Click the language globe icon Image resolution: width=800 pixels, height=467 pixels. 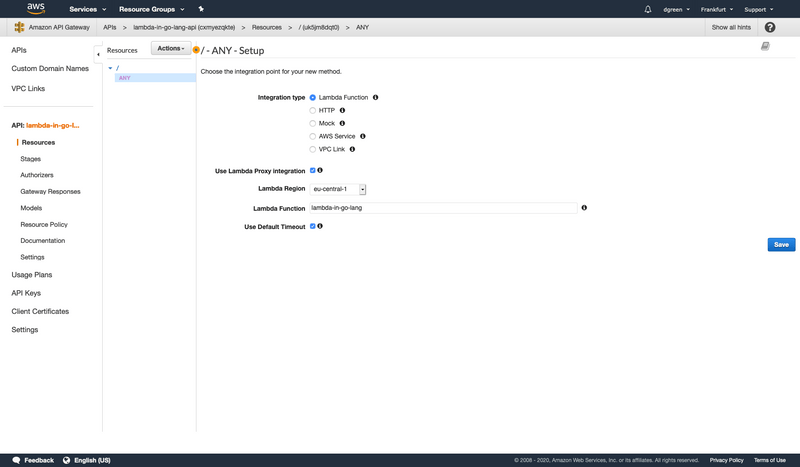point(66,460)
